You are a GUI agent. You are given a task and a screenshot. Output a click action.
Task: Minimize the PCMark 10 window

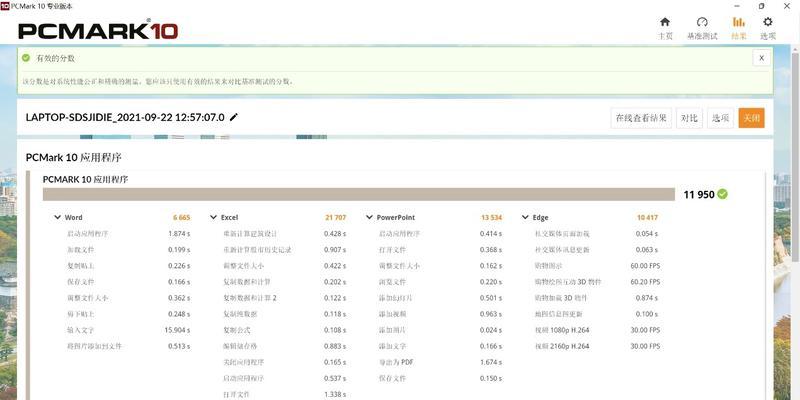coord(737,6)
